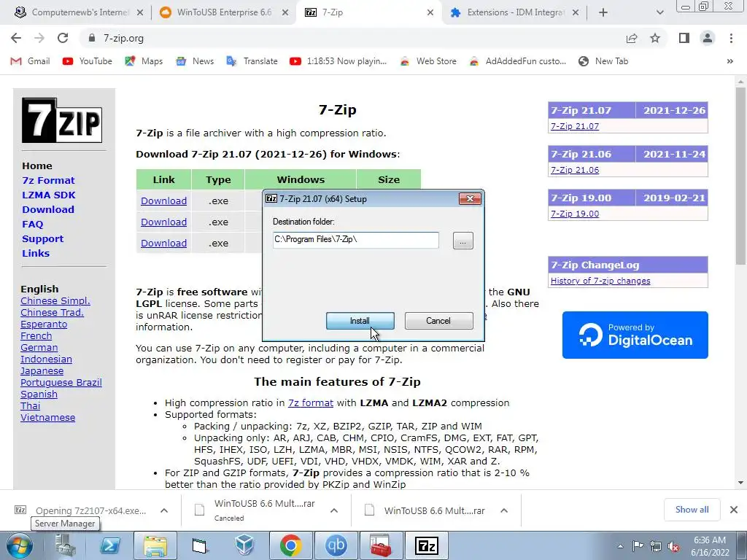Open the 7z Format sidebar link
This screenshot has width=747, height=560.
(x=48, y=181)
